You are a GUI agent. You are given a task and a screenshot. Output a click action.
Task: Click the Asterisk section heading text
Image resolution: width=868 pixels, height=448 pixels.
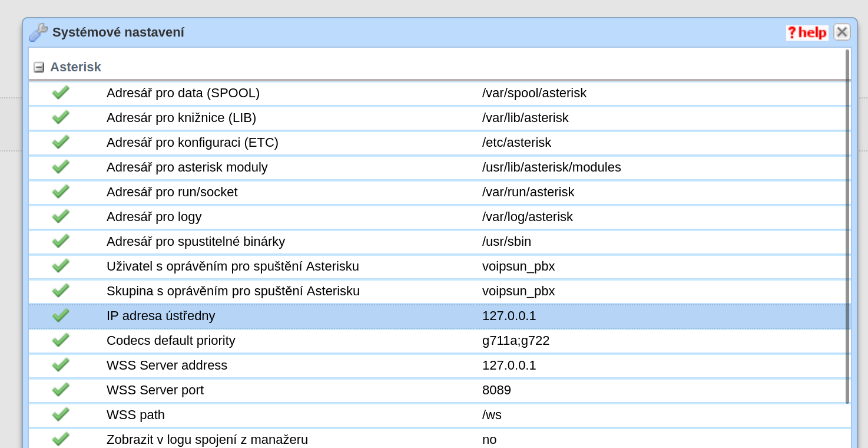[x=75, y=67]
